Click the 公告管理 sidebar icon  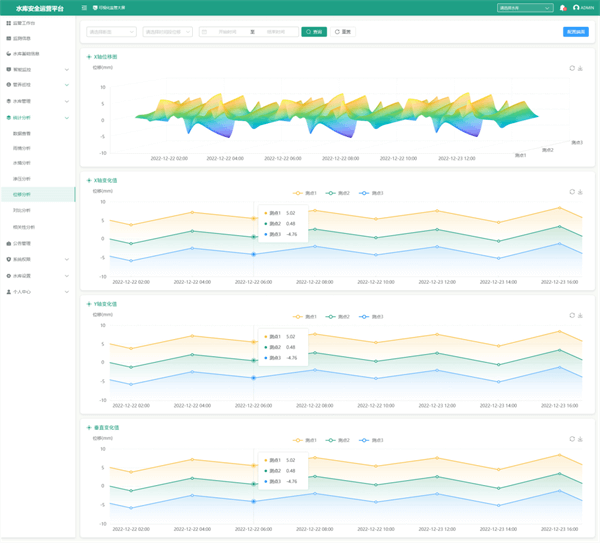coord(8,243)
